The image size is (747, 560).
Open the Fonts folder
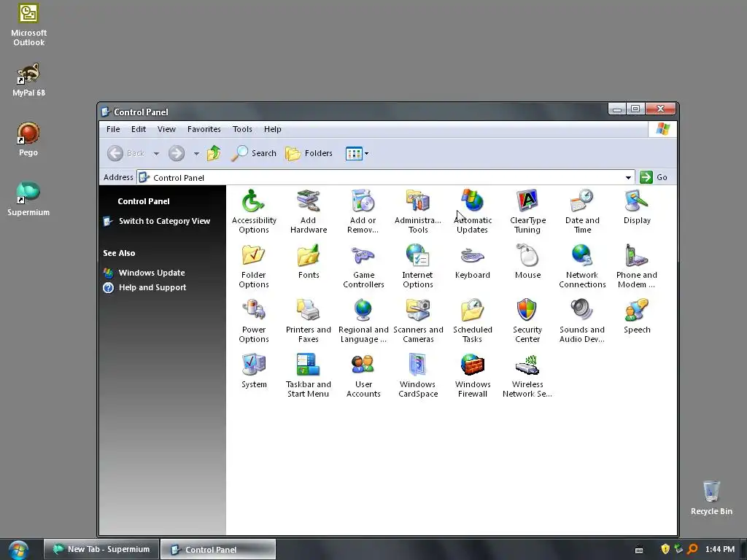click(x=309, y=262)
